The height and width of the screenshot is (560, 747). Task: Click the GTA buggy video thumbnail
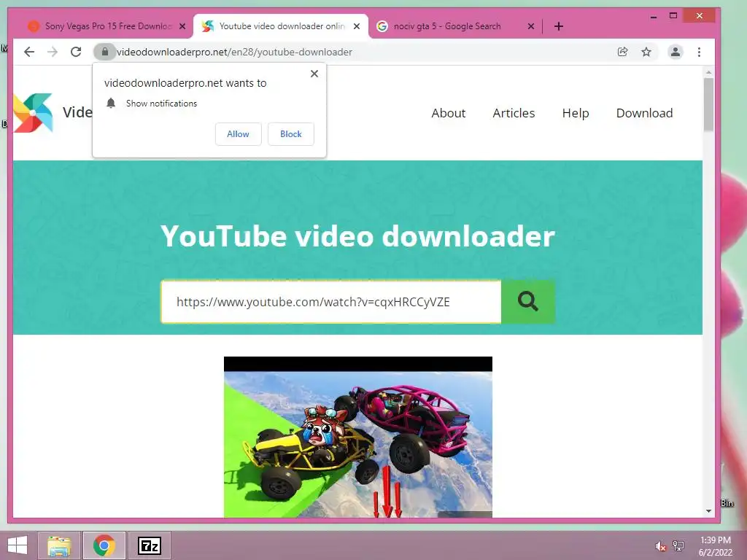[x=357, y=437]
